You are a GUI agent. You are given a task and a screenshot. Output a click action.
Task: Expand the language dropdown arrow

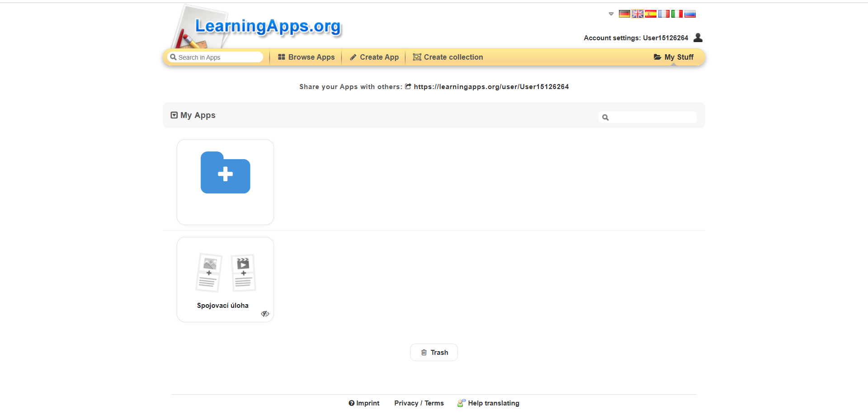click(x=611, y=14)
